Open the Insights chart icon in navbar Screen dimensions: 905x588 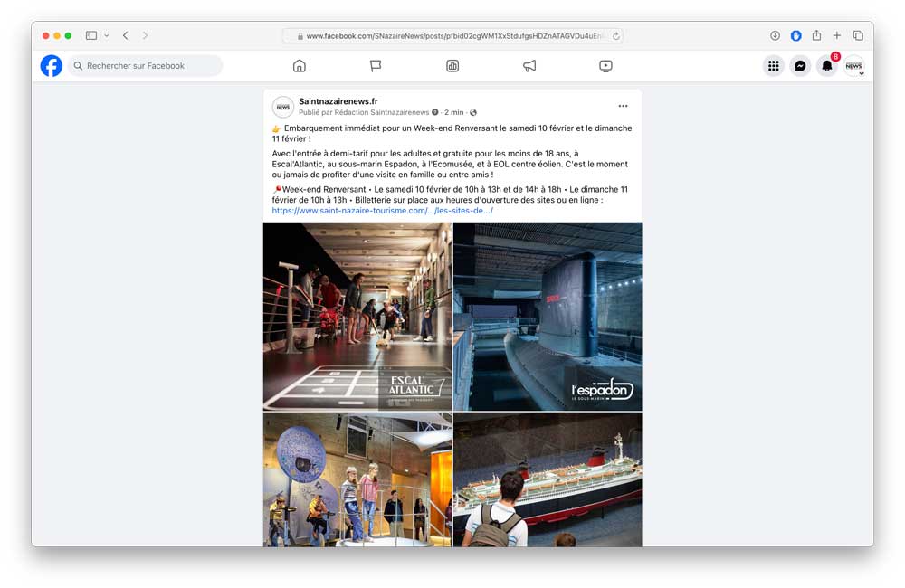pos(452,66)
